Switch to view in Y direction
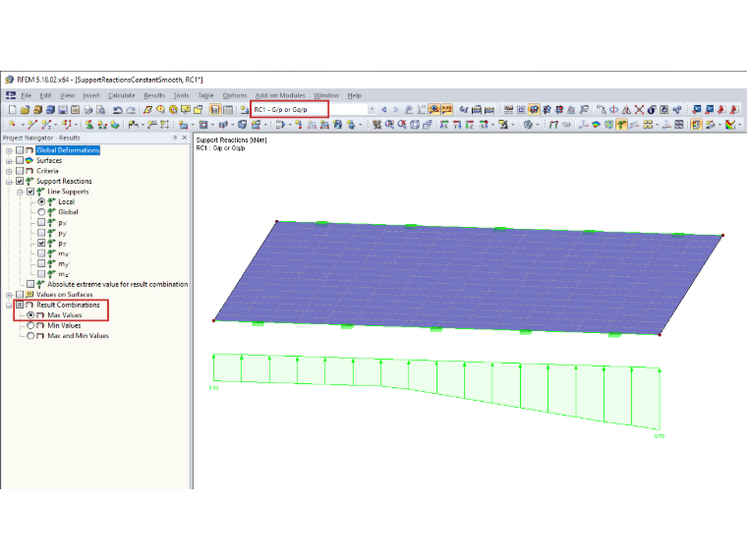The image size is (747, 560). click(456, 125)
